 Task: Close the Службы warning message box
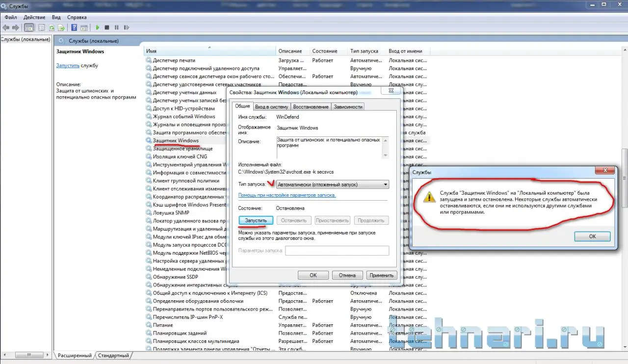point(604,170)
